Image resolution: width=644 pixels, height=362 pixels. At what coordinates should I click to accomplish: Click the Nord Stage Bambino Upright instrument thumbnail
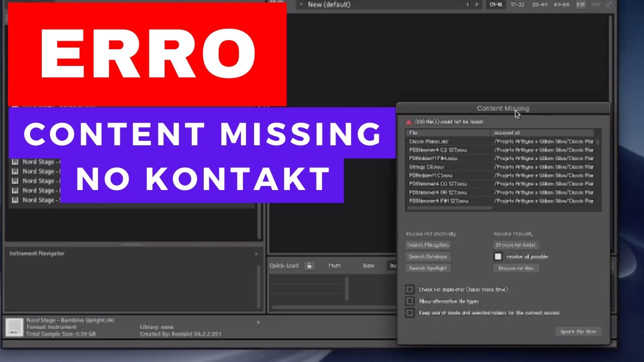coord(14,327)
